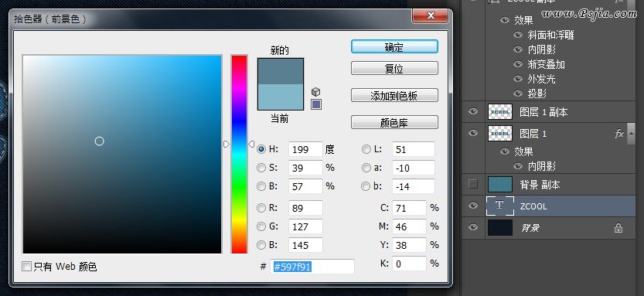
Task: Click the 图层 1 副本 layer thumbnail
Action: (x=500, y=111)
